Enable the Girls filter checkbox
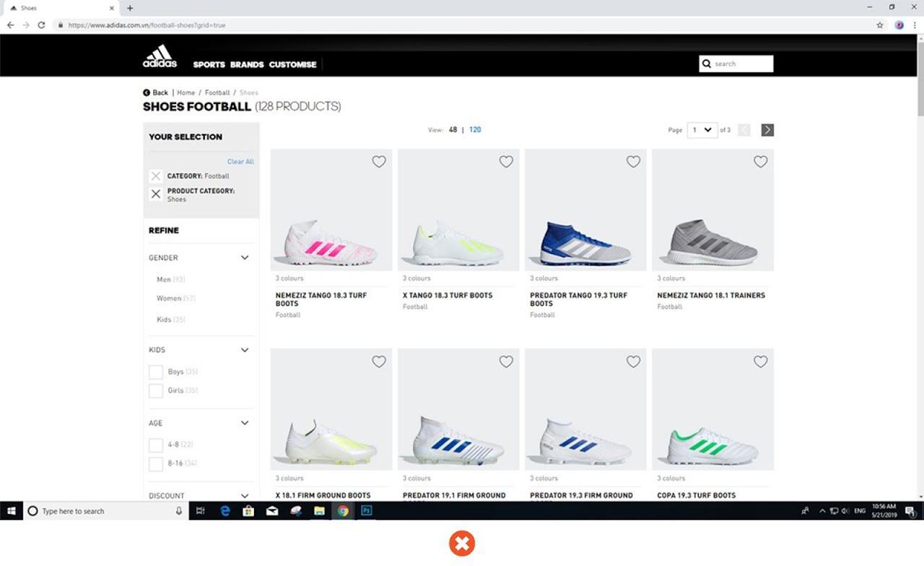The image size is (924, 566). pos(156,391)
